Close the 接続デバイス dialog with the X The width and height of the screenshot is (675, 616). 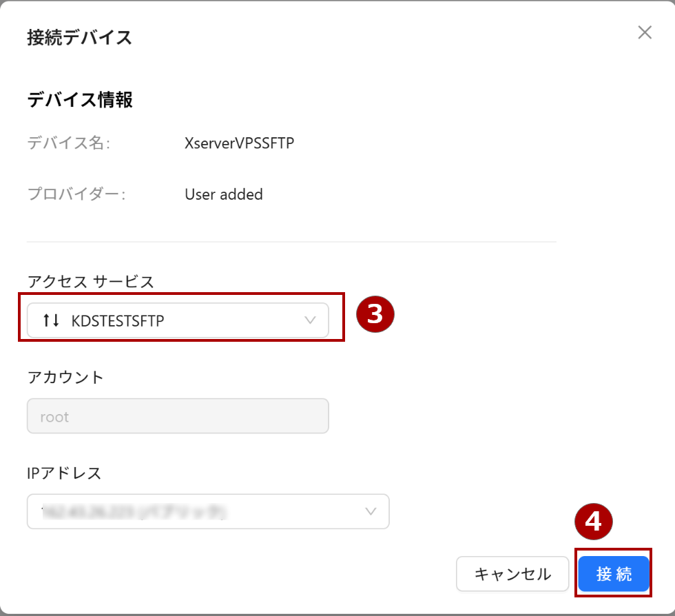(644, 32)
